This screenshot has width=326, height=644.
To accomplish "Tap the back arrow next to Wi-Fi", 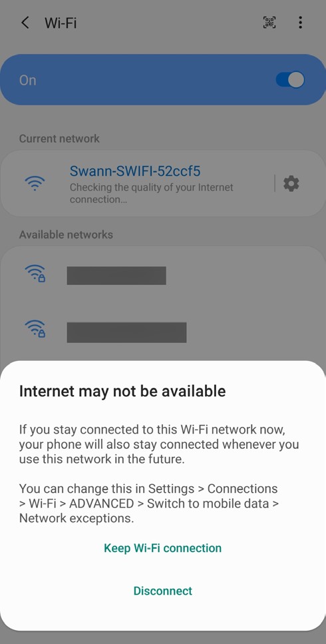I will (25, 23).
